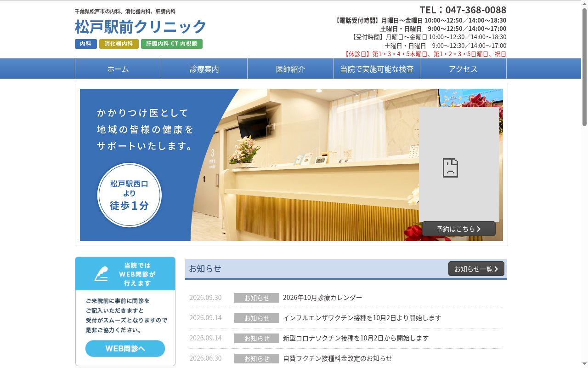Screen dimensions: 588x368
Task: Open 当院で実施可能な検査 in navigation
Action: pyautogui.click(x=377, y=69)
